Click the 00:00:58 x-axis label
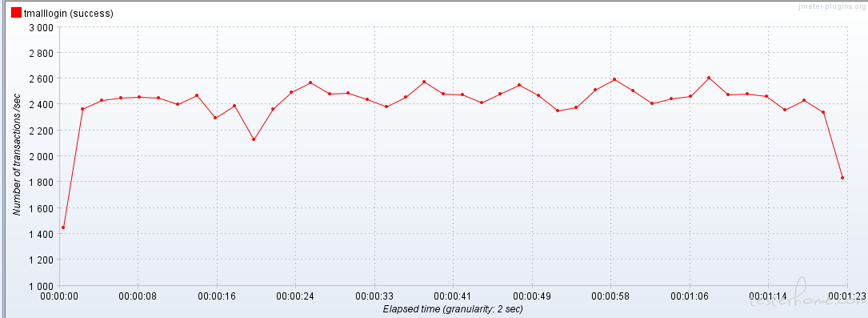 click(611, 296)
